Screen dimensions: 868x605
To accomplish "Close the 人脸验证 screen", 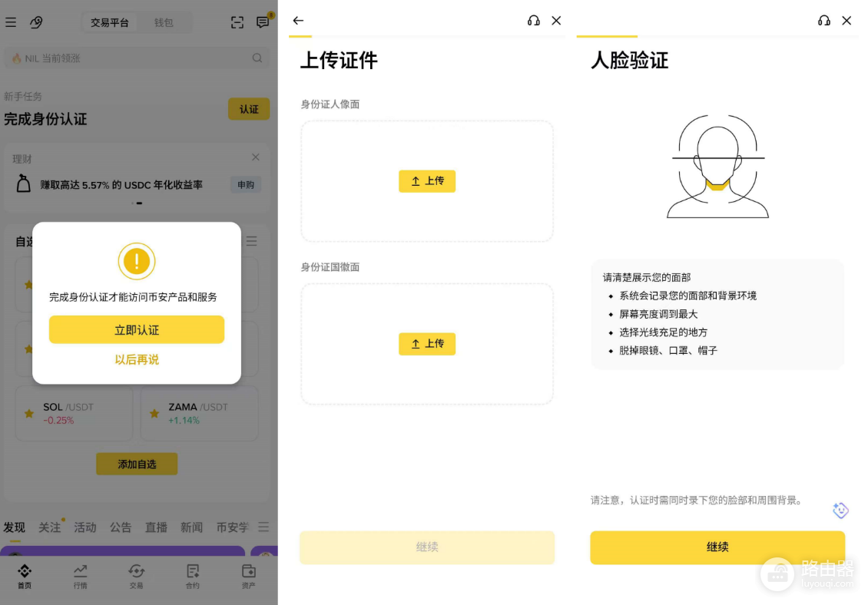I will click(846, 21).
